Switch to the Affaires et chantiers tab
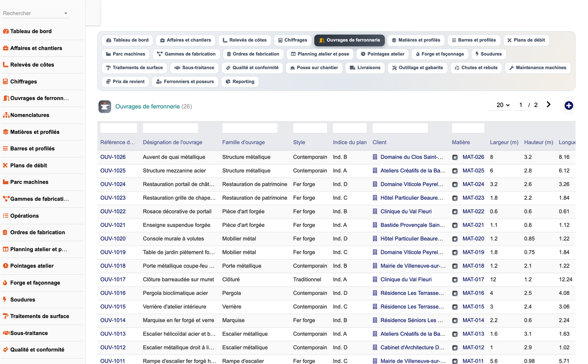 [186, 40]
